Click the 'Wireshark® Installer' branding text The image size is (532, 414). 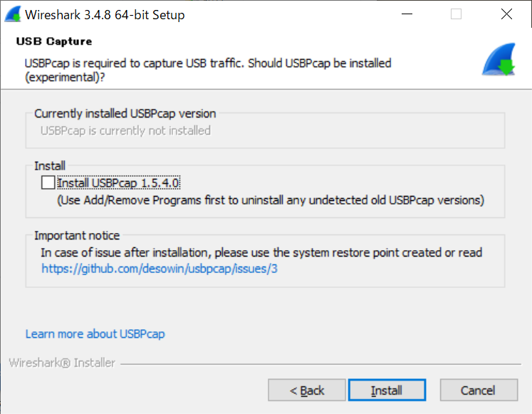pos(62,363)
